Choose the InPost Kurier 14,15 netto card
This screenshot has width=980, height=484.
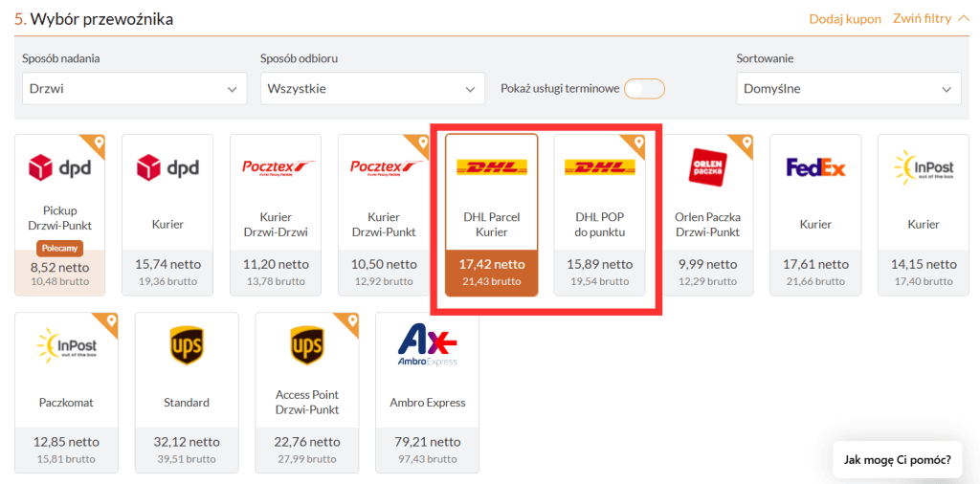pos(924,215)
